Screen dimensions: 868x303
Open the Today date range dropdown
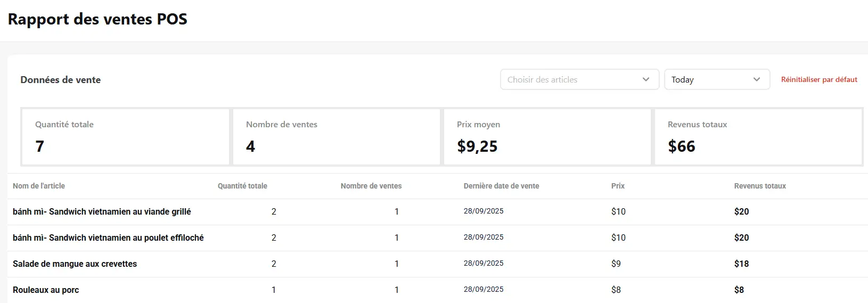[717, 79]
